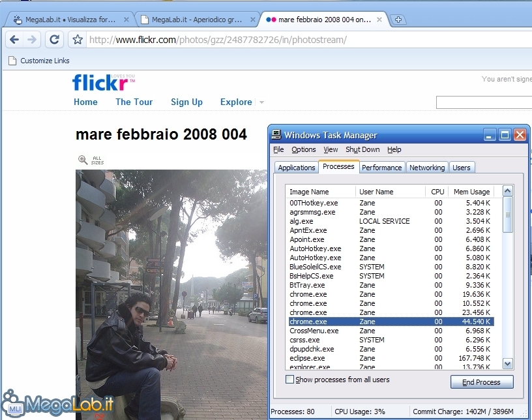Switch to the Performance tab

click(381, 168)
